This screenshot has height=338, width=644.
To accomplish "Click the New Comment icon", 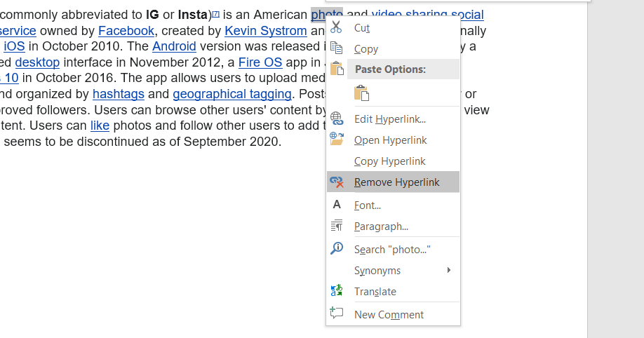I will tap(337, 314).
